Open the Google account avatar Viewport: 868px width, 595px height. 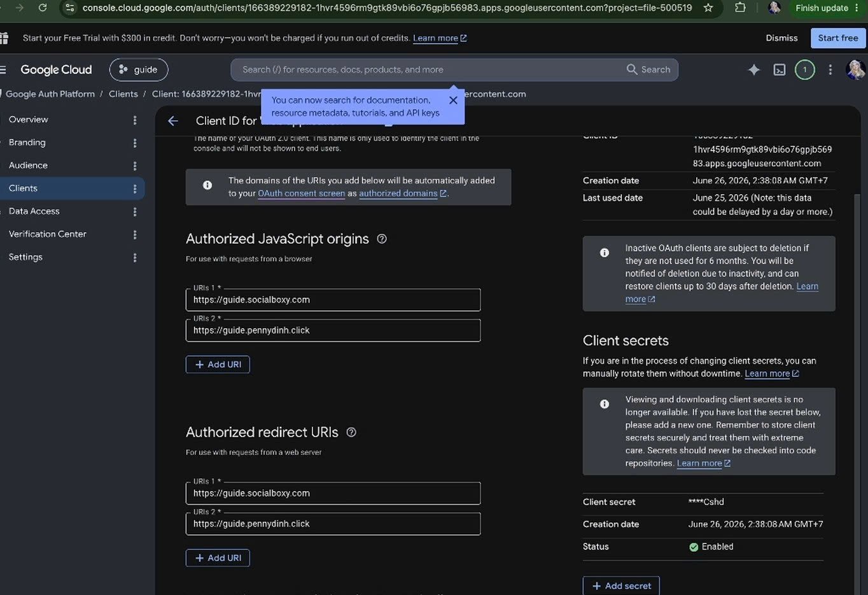pos(856,69)
